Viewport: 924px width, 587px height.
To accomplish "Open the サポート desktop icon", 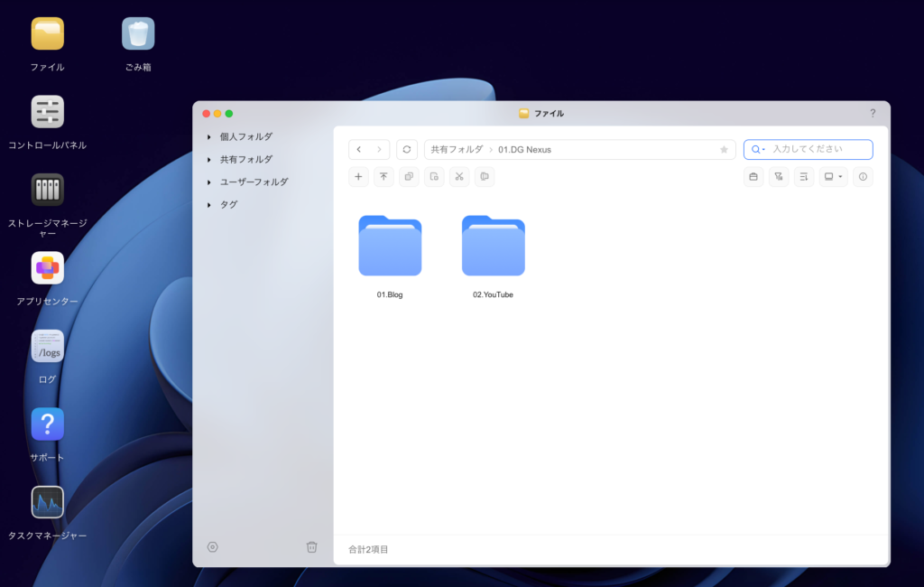I will 47,424.
